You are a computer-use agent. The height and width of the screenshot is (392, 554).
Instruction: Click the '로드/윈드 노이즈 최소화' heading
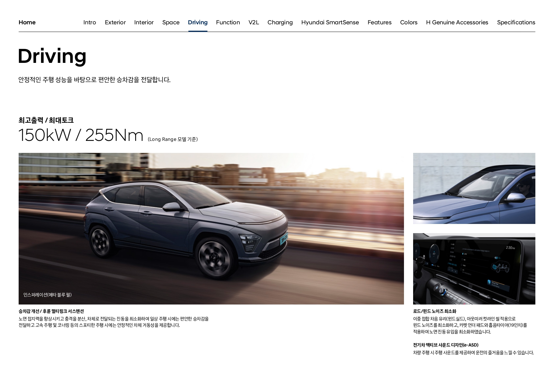(x=435, y=311)
